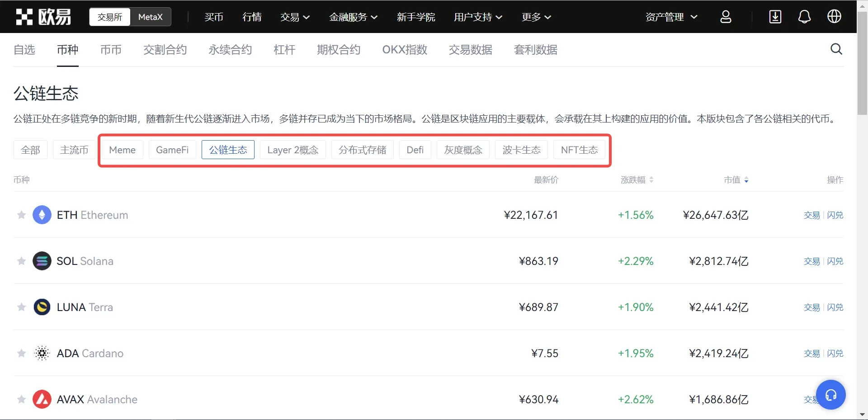Open customer support chat bubble
This screenshot has height=420, width=868.
click(830, 394)
